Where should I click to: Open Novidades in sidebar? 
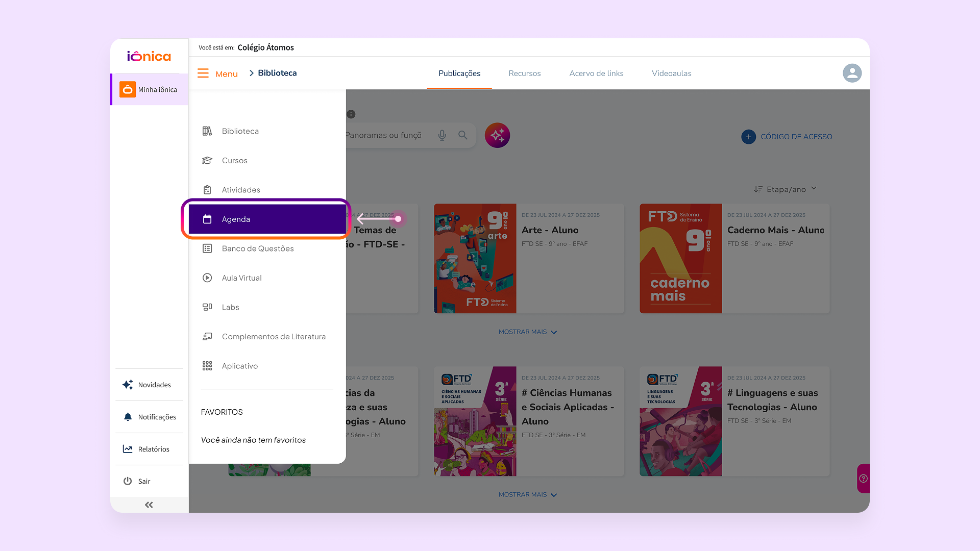(x=149, y=385)
